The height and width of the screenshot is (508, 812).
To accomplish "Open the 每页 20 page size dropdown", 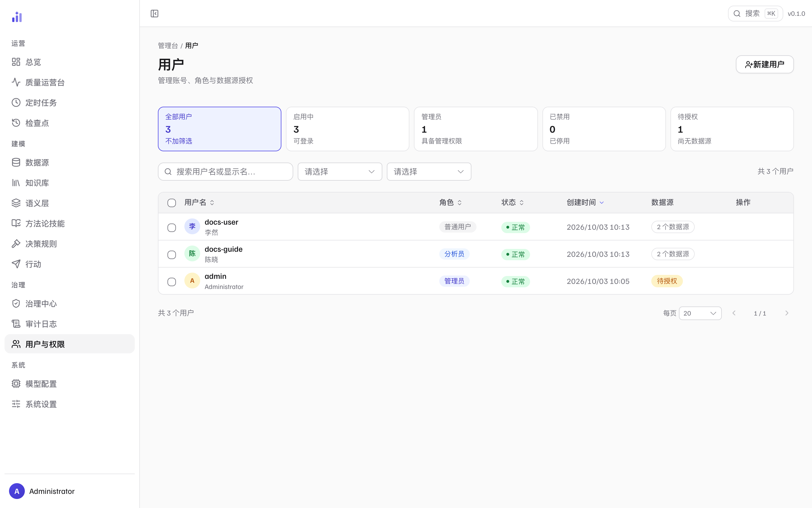I will (x=700, y=313).
